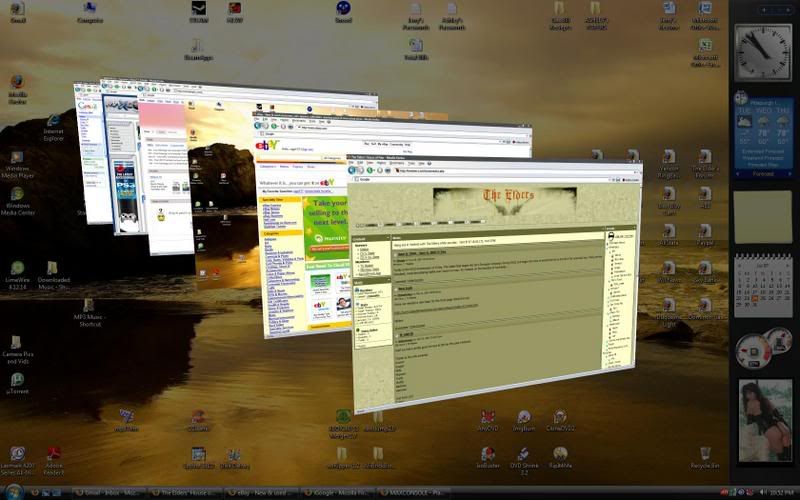
Task: Switch to eBay - New & used taskbar button
Action: pyautogui.click(x=260, y=493)
